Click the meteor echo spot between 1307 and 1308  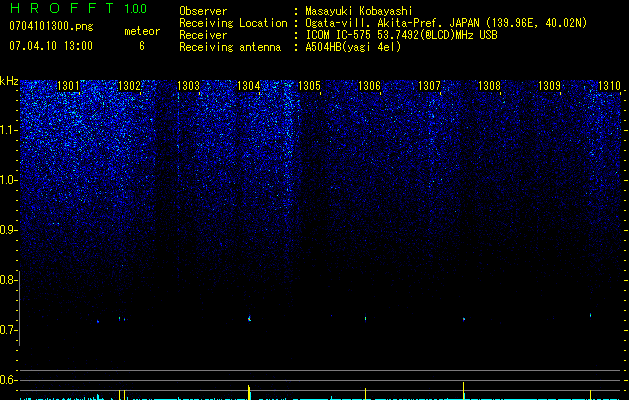tap(464, 319)
